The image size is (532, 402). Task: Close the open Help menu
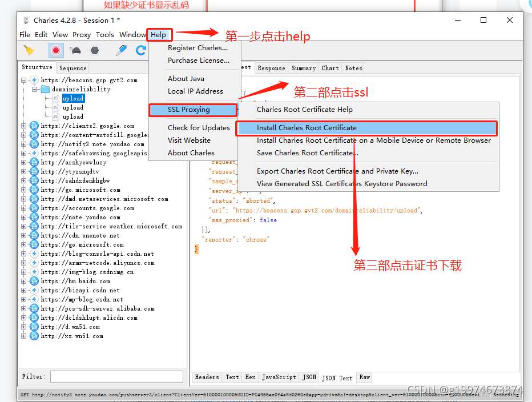pyautogui.click(x=159, y=35)
